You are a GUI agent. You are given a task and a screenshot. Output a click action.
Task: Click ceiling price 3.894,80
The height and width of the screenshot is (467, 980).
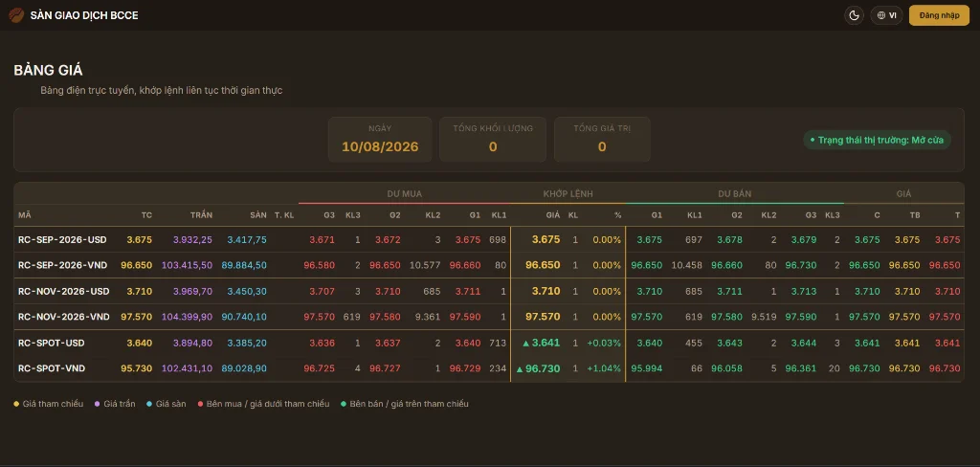(x=193, y=343)
